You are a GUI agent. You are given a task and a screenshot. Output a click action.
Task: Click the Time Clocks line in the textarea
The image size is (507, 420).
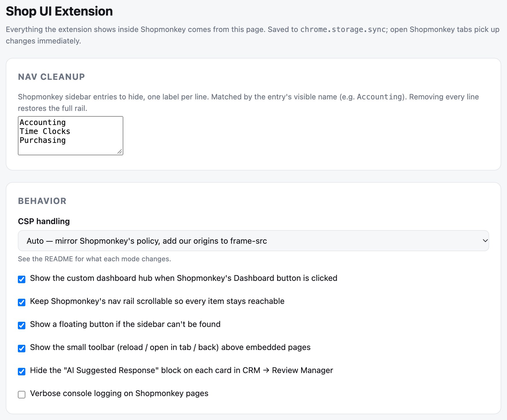tap(45, 131)
